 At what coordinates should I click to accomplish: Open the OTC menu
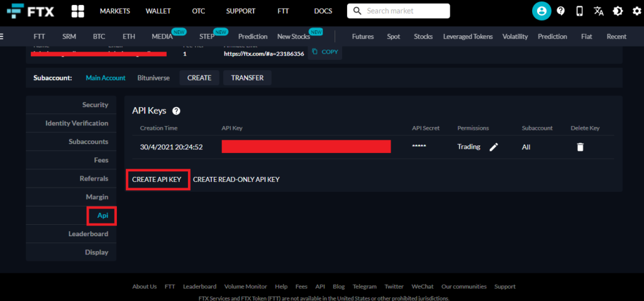198,11
